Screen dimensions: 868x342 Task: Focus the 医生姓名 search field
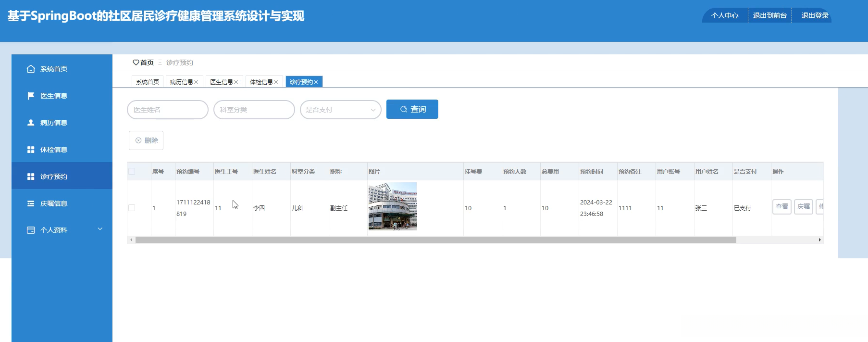pyautogui.click(x=168, y=110)
